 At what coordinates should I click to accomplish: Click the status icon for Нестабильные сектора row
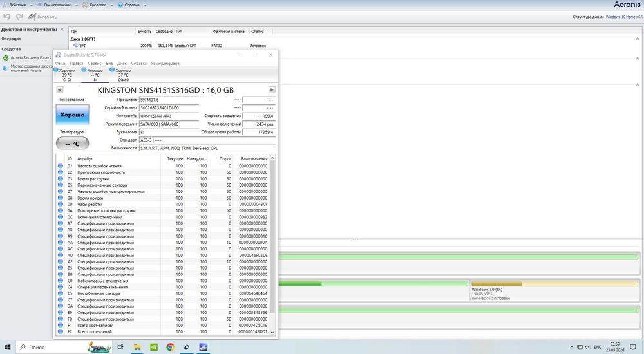(61, 293)
